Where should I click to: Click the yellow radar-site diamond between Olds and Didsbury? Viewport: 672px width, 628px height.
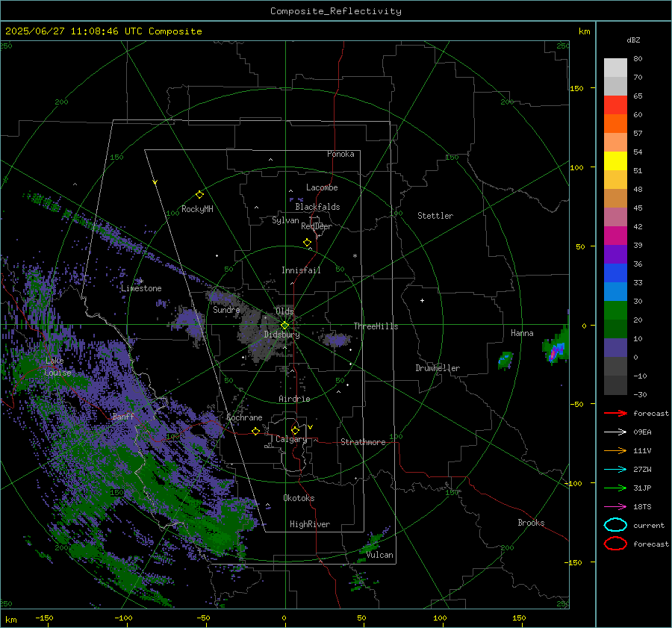click(x=284, y=326)
